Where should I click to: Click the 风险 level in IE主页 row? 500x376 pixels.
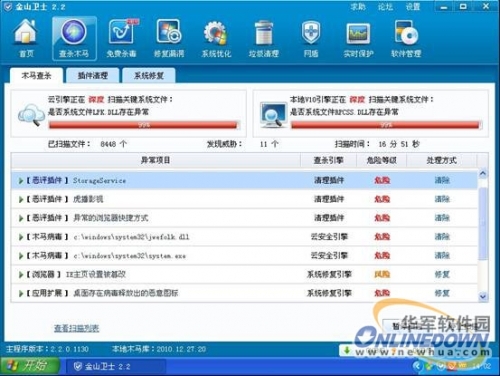click(x=382, y=274)
